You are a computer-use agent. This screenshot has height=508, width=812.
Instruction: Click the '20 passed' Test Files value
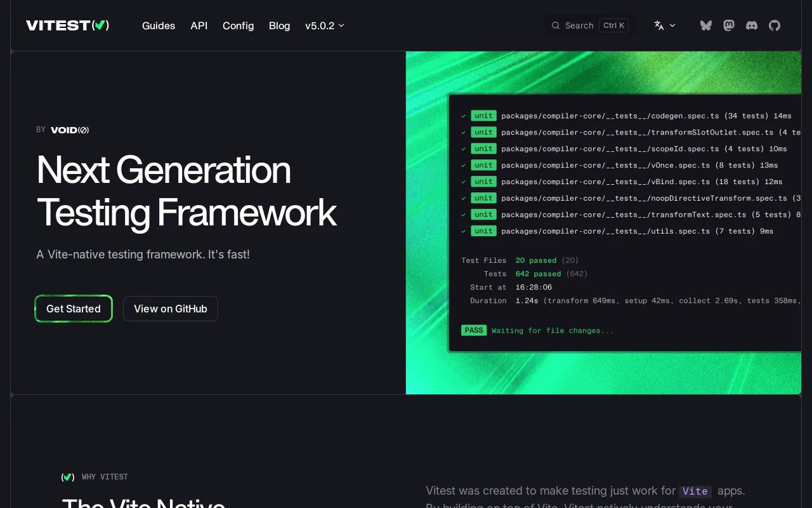[536, 260]
